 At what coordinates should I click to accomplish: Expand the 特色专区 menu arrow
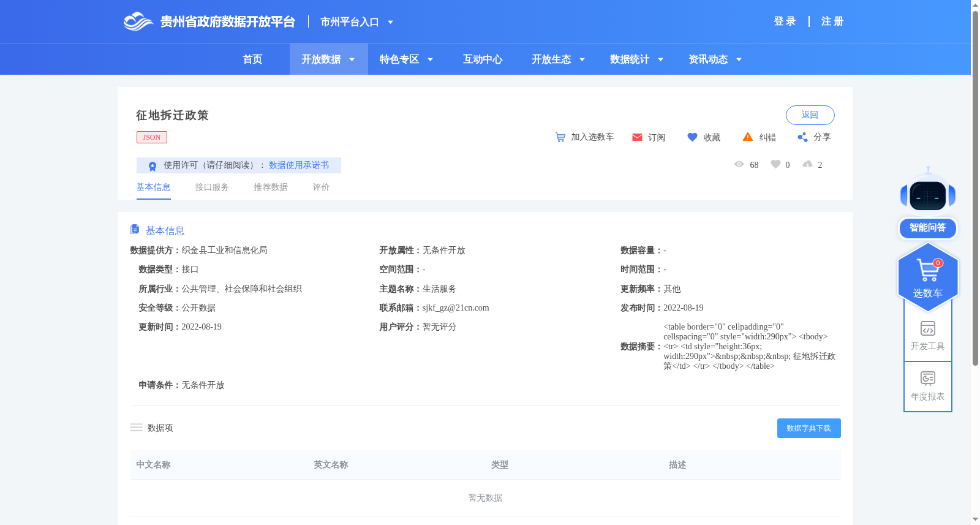tap(430, 59)
